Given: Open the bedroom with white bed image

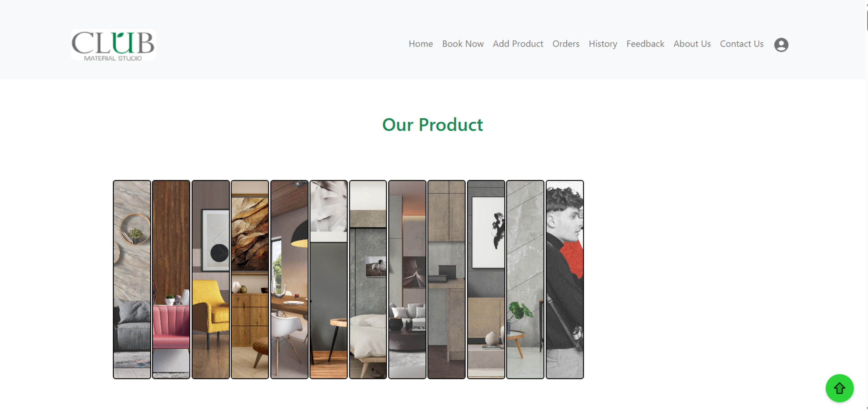Looking at the screenshot, I should pos(368,279).
